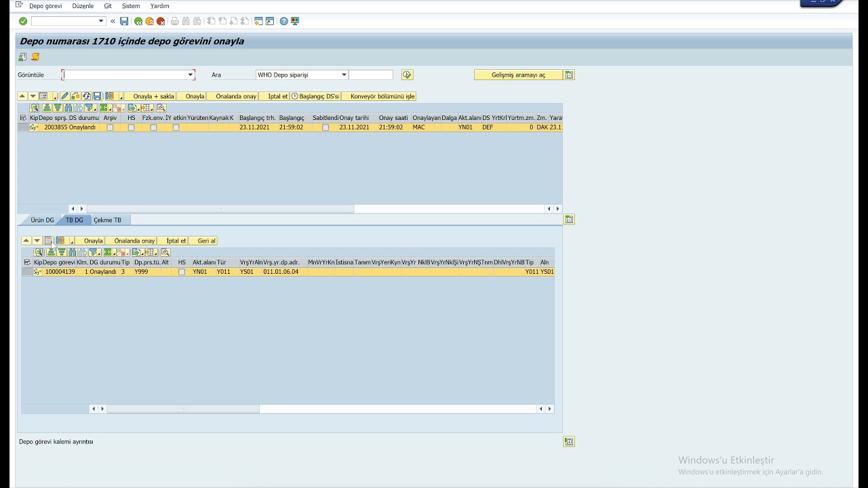The image size is (868, 488).
Task: Click the orange Exit icon
Action: tap(149, 21)
